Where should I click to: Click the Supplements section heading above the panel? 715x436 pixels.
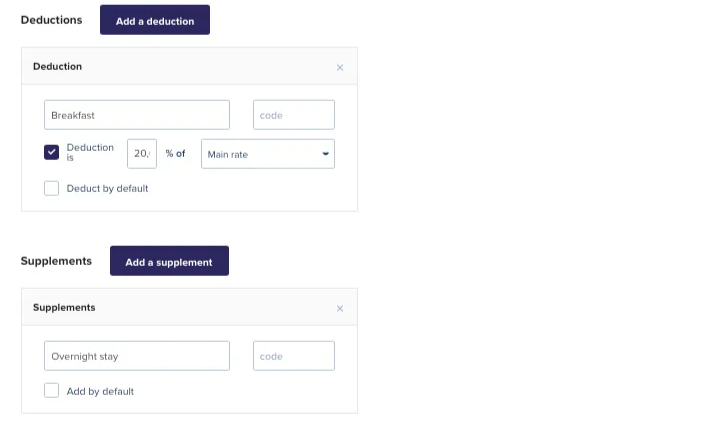coord(56,261)
